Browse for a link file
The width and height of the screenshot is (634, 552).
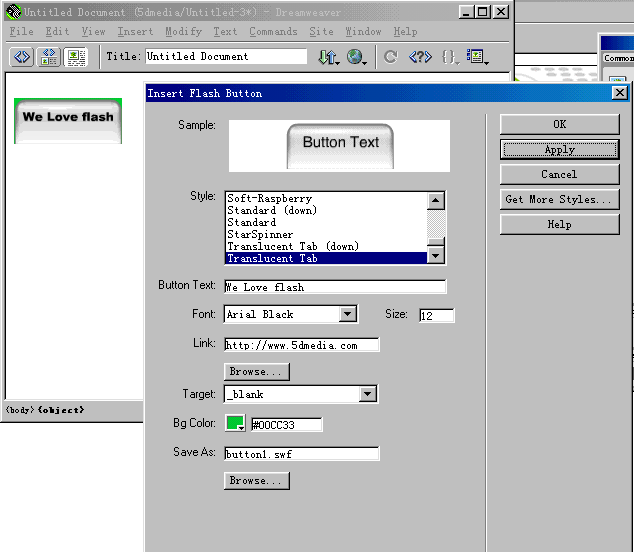coord(257,372)
